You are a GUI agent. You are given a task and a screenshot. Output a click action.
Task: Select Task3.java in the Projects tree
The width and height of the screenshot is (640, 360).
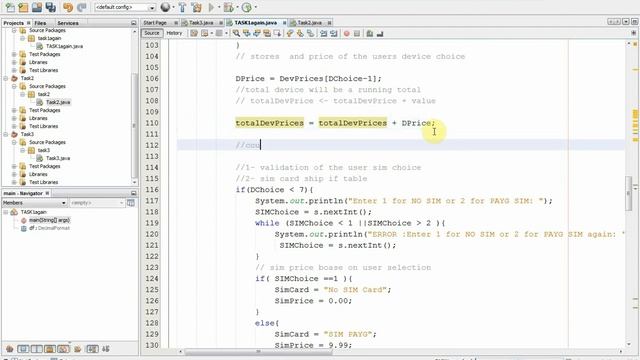click(58, 158)
